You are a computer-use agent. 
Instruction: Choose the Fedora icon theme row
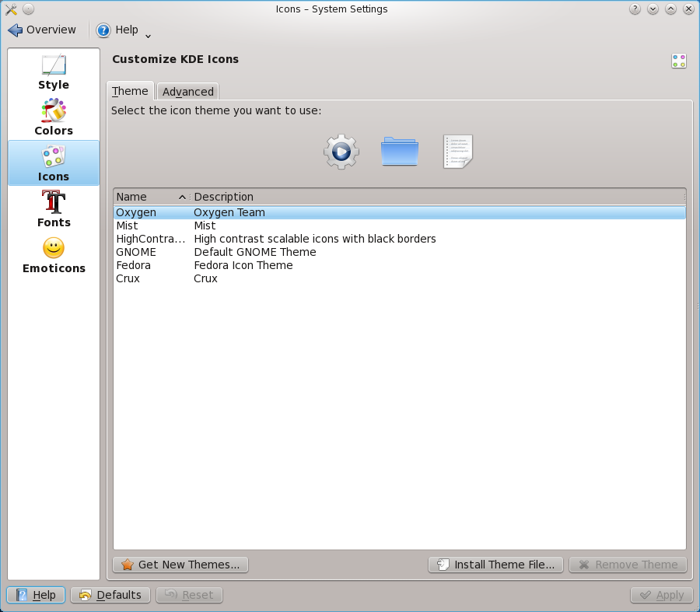coord(133,265)
